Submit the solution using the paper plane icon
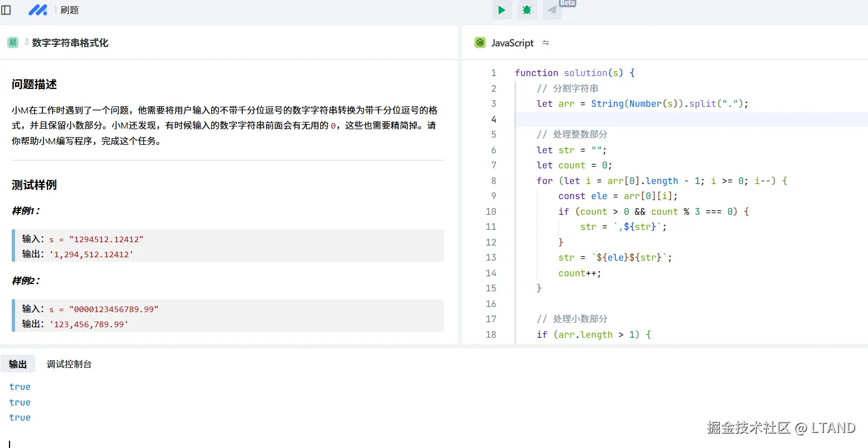This screenshot has width=868, height=448. click(x=551, y=10)
